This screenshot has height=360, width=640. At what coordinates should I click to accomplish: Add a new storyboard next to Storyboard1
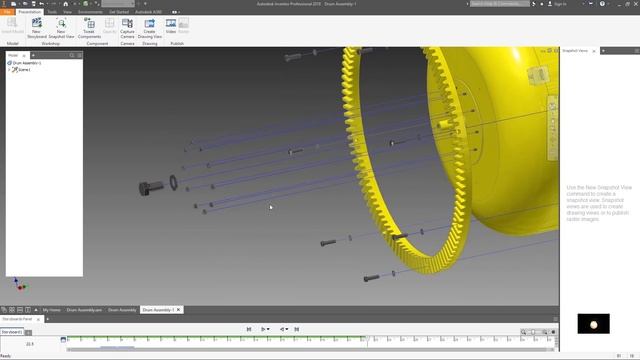tap(28, 333)
